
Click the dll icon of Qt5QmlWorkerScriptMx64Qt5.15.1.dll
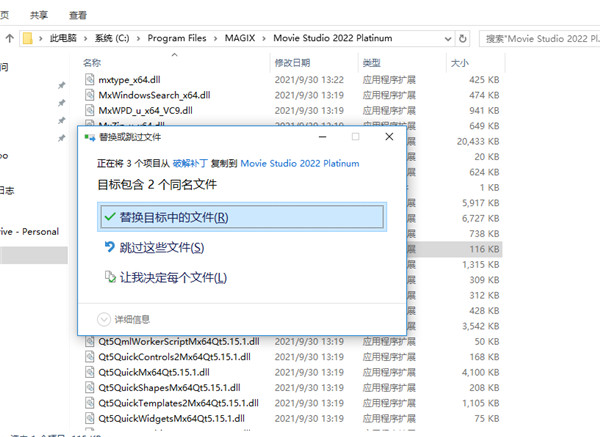(x=90, y=341)
